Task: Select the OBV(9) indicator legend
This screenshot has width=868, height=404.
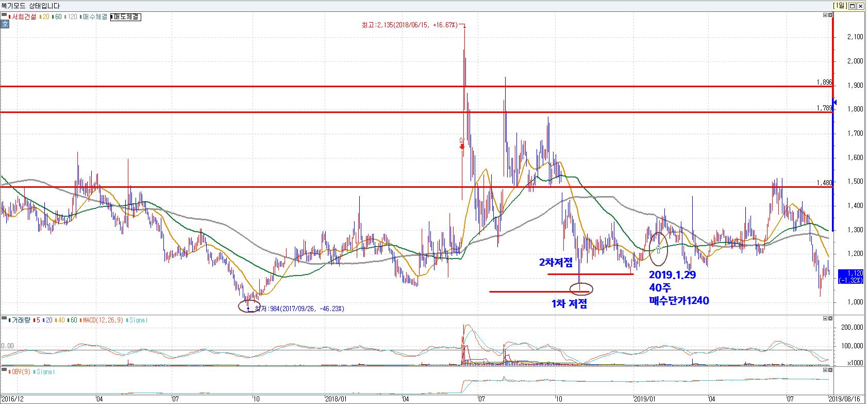Action: point(19,372)
